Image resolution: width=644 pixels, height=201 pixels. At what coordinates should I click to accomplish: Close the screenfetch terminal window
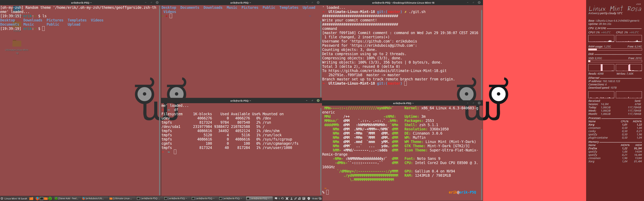click(x=479, y=103)
